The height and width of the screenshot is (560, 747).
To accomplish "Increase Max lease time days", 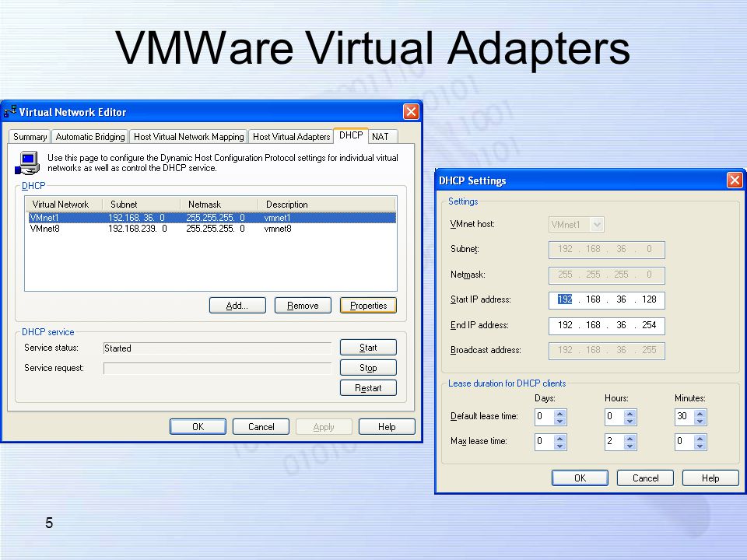I will (x=559, y=438).
